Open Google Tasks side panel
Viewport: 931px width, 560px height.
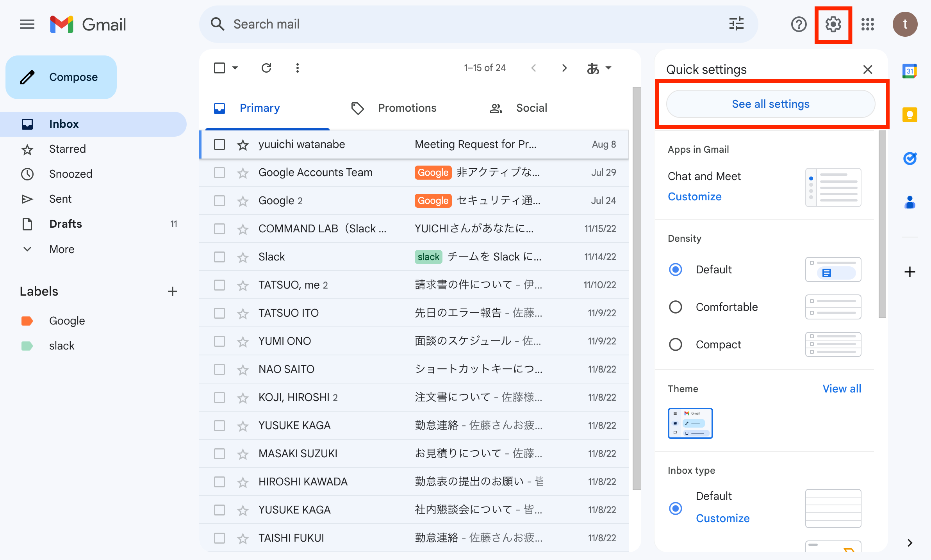point(910,159)
